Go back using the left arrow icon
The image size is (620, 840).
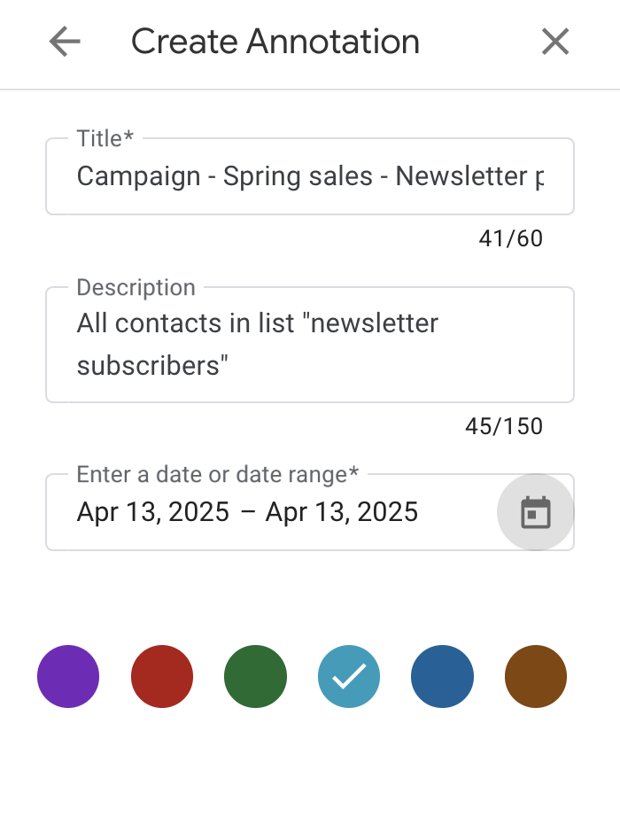[65, 42]
